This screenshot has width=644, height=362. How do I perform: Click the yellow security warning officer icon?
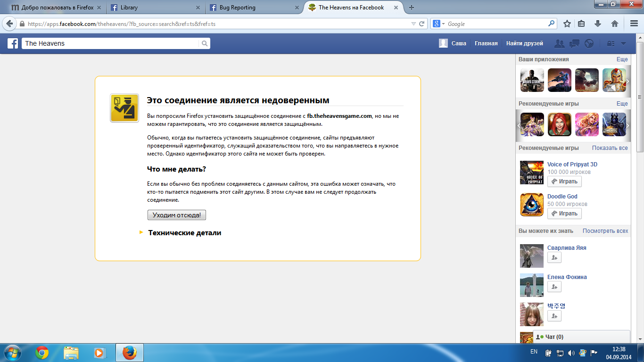pos(124,108)
